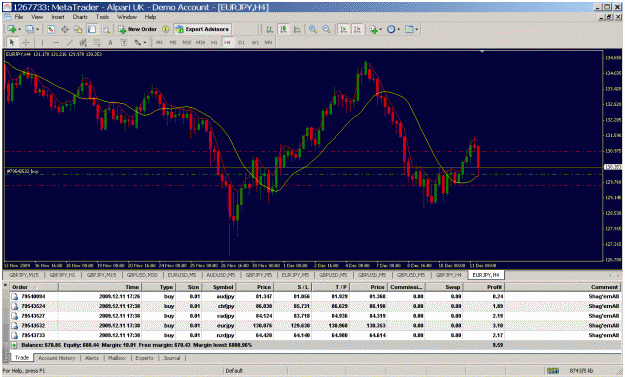
Task: Sort by the Symbol column header
Action: (x=218, y=287)
